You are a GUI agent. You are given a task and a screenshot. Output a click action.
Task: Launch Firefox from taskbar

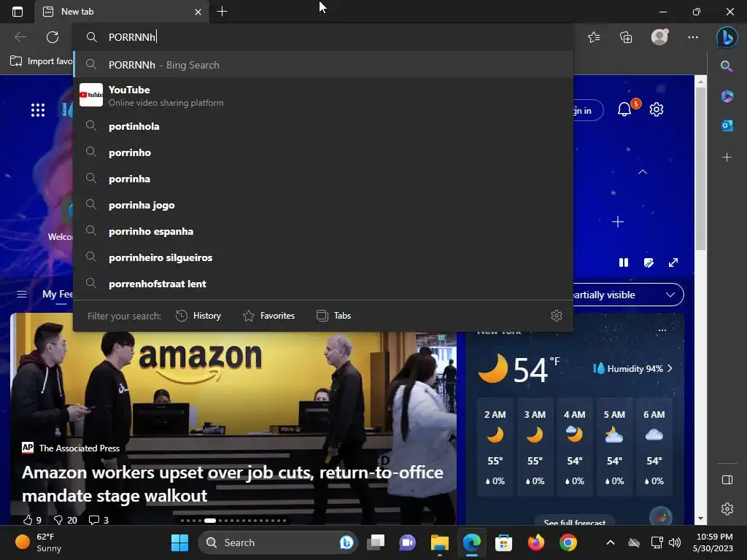[536, 542]
